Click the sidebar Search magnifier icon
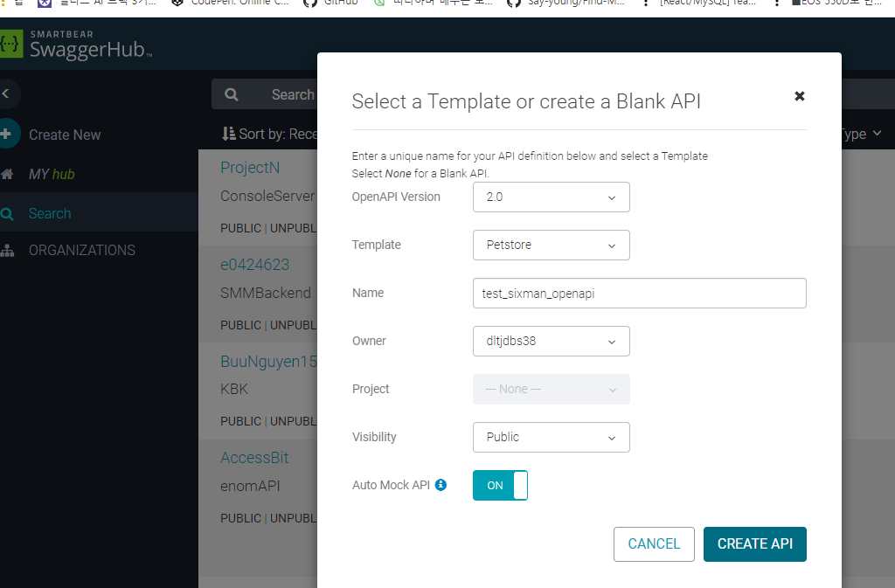 coord(7,214)
